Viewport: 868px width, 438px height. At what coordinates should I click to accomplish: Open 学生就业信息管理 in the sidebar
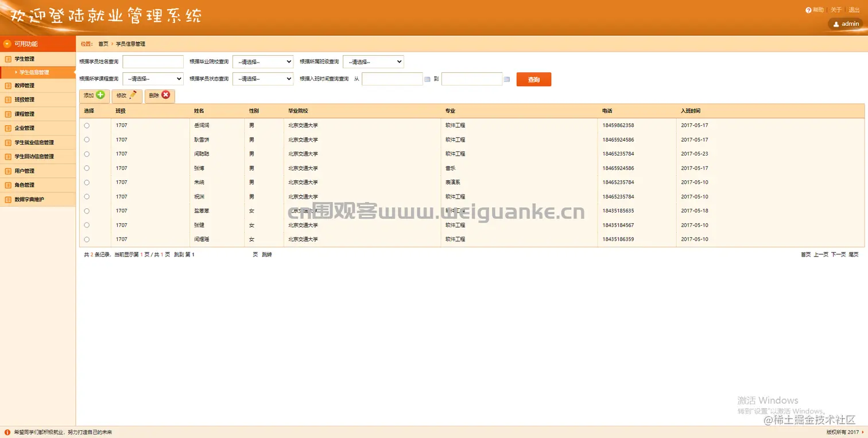tap(38, 142)
